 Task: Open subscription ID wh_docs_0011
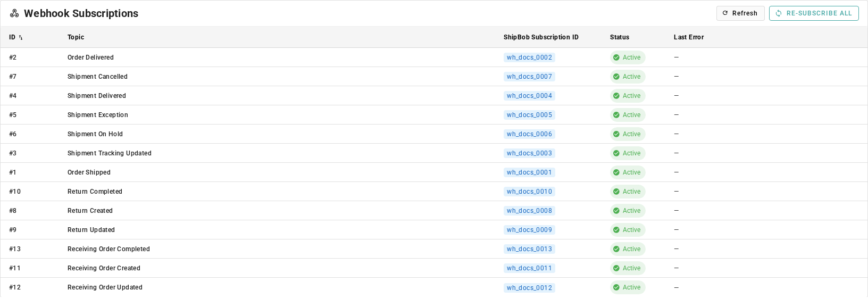click(529, 268)
